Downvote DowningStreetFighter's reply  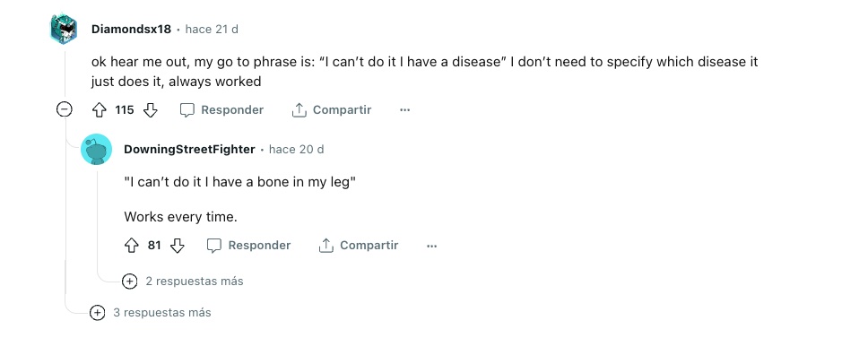[x=178, y=246]
